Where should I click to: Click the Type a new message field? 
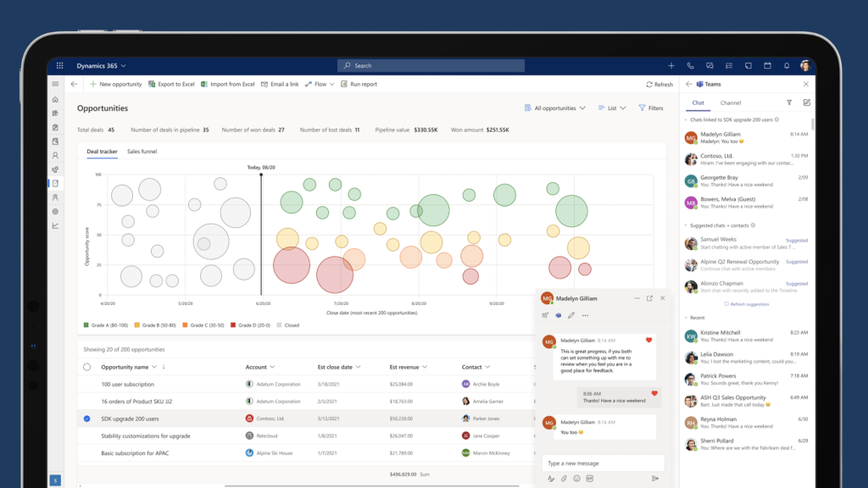click(x=602, y=463)
